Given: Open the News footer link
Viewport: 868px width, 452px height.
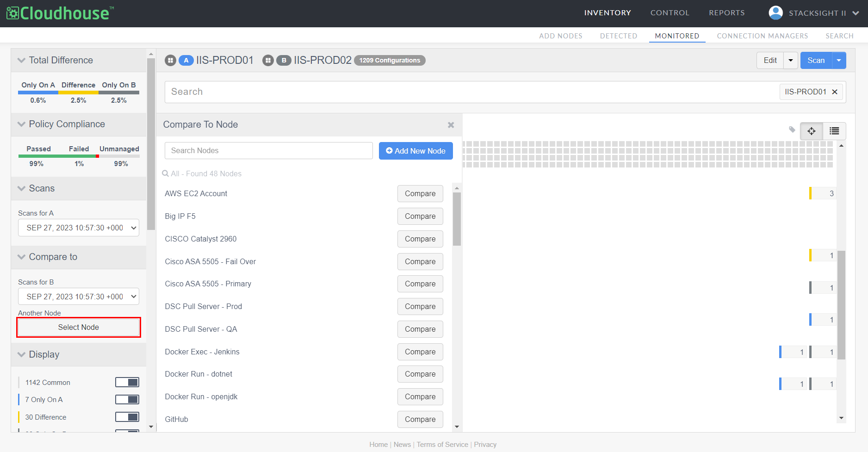Looking at the screenshot, I should coord(402,445).
